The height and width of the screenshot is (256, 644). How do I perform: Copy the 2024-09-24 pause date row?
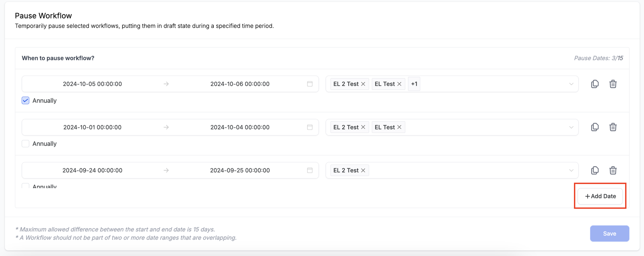pos(595,170)
